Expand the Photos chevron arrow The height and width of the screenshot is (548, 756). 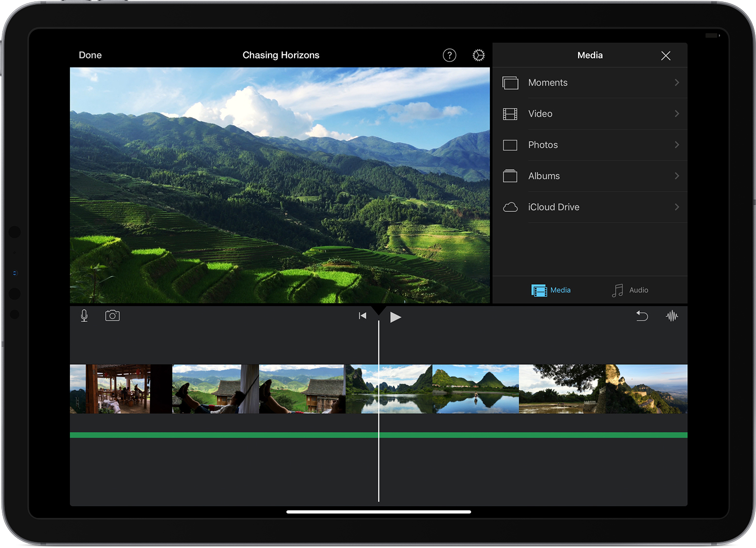click(x=677, y=145)
